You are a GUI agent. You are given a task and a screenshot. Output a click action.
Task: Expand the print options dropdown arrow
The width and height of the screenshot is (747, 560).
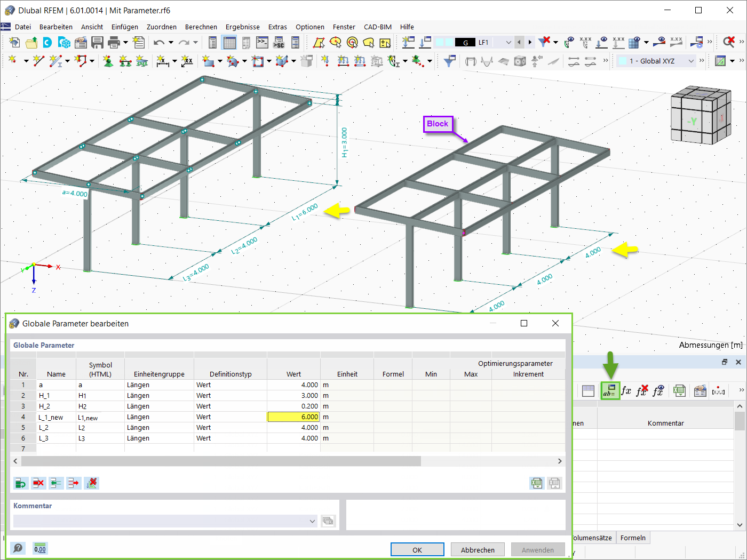(x=126, y=43)
